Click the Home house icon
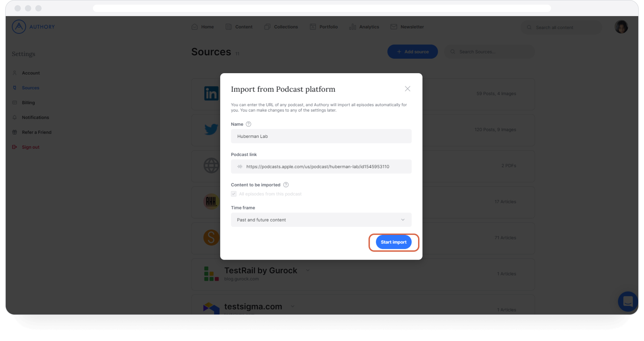 coord(194,27)
